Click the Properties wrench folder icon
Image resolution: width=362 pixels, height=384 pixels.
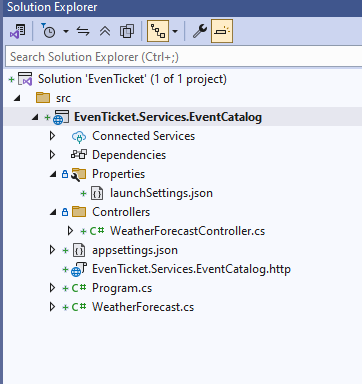click(x=79, y=174)
